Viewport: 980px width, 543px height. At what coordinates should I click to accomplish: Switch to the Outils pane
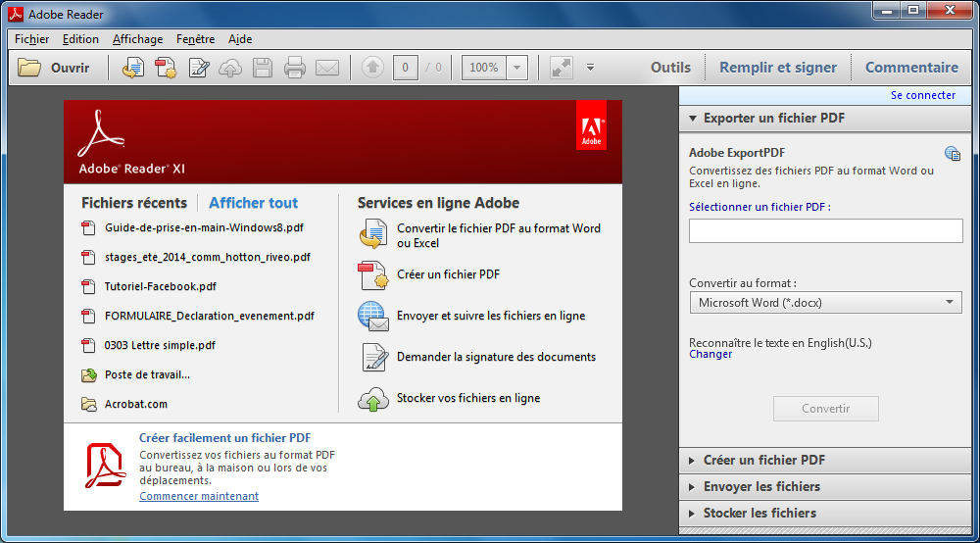pos(670,68)
